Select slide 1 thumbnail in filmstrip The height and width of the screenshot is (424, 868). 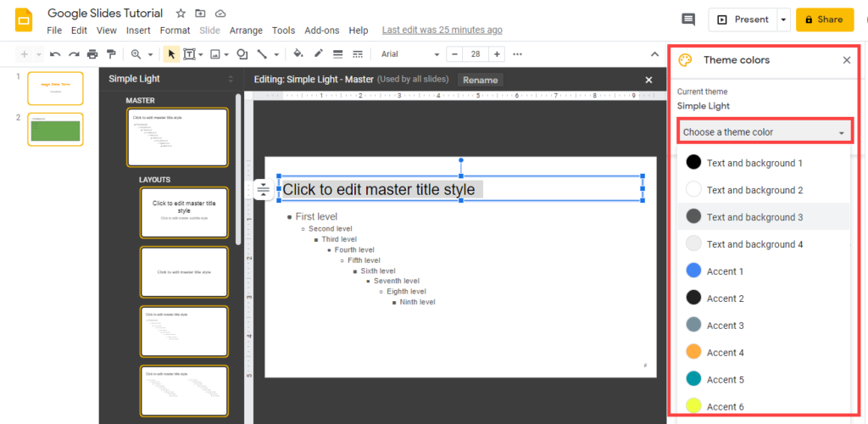tap(55, 88)
